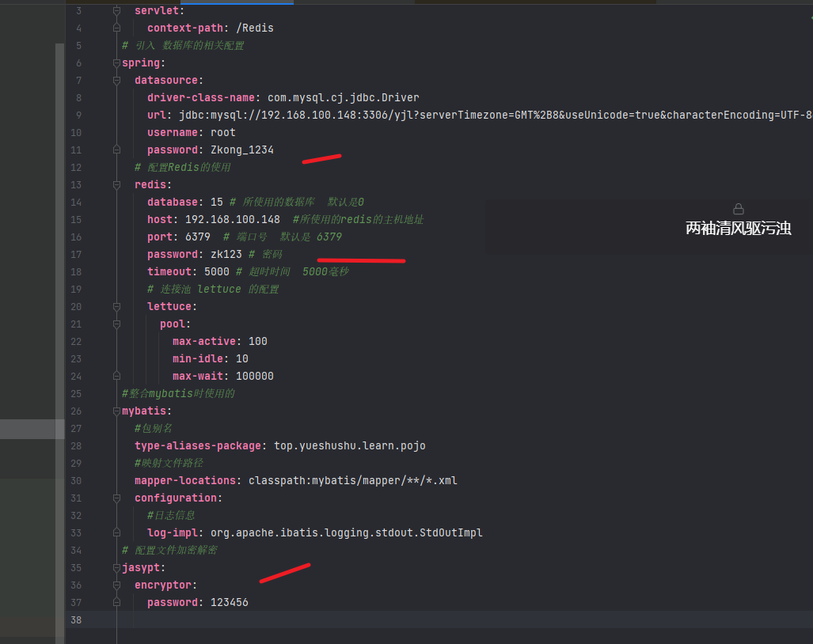Click line number 12 in gutter
Image resolution: width=813 pixels, height=644 pixels.
(76, 168)
